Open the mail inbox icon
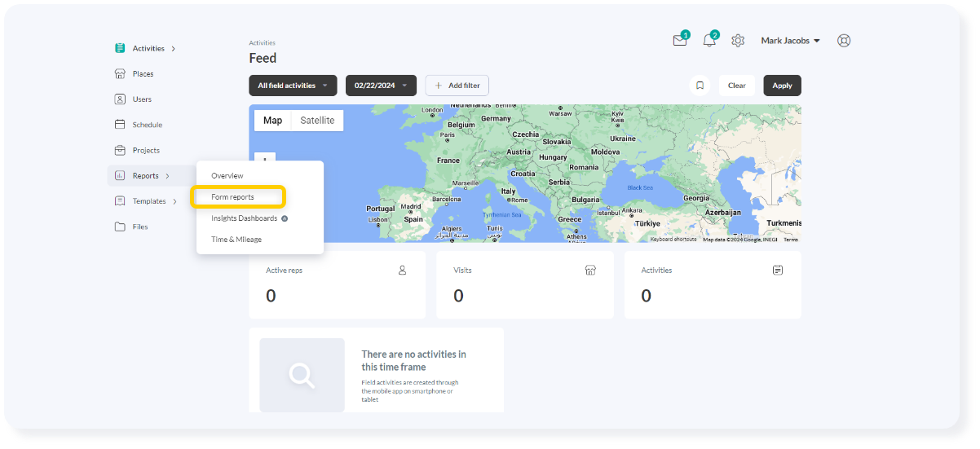The height and width of the screenshot is (449, 980). click(x=680, y=41)
